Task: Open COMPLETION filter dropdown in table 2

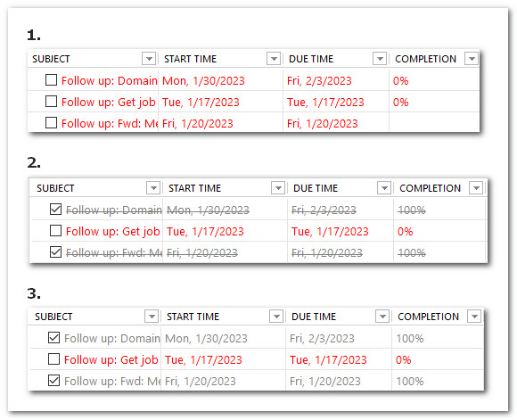Action: tap(476, 188)
